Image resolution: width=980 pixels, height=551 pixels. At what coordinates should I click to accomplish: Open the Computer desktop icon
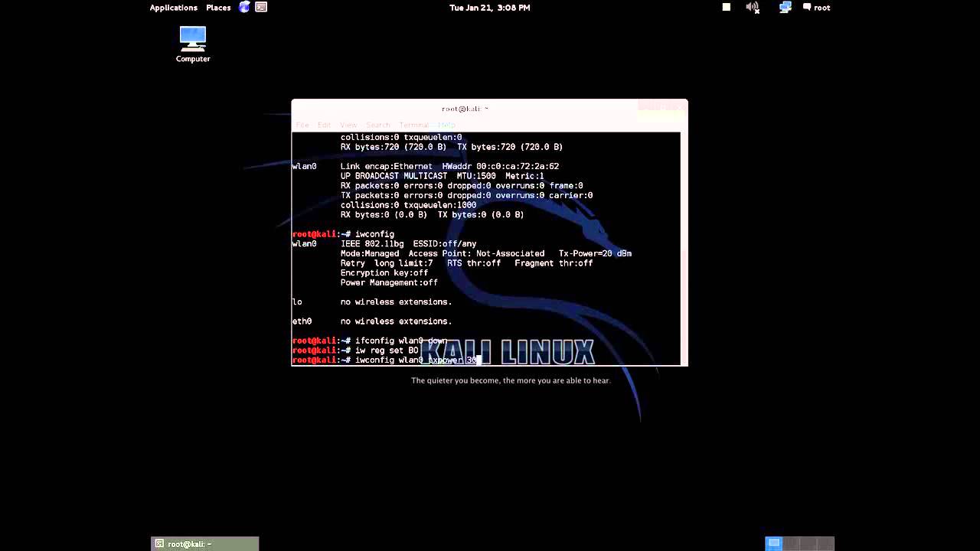click(193, 44)
